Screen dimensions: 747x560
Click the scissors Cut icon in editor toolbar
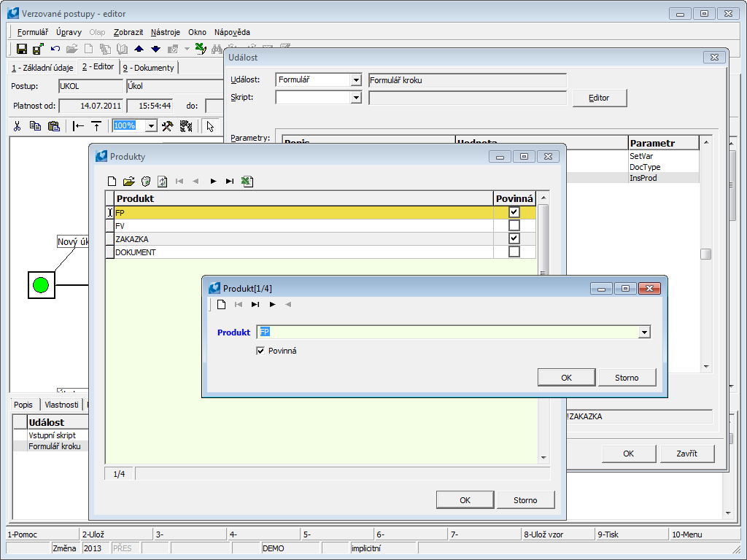pyautogui.click(x=18, y=126)
